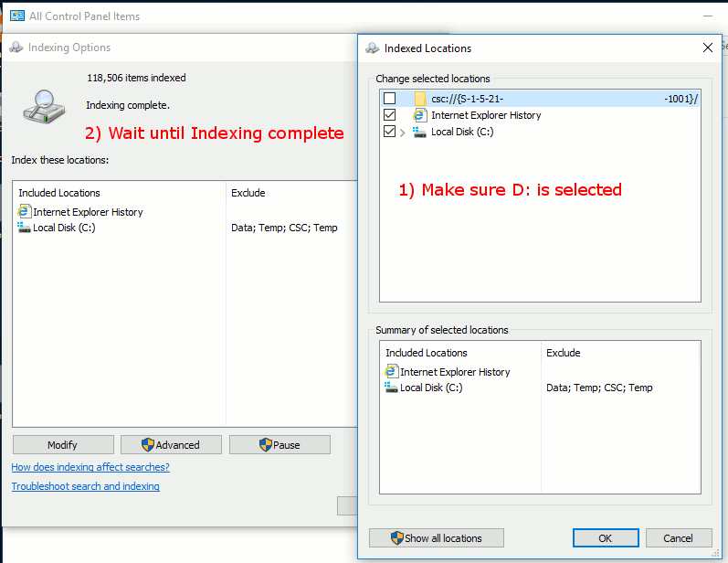Open 'Troubleshoot search and indexing' link
Screen dimensions: 728x563
(x=86, y=486)
